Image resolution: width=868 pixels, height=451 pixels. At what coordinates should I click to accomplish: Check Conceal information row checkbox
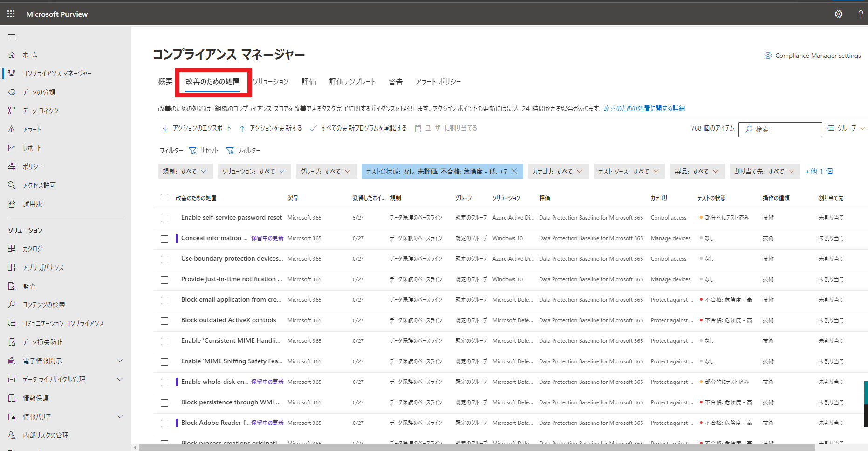point(164,239)
